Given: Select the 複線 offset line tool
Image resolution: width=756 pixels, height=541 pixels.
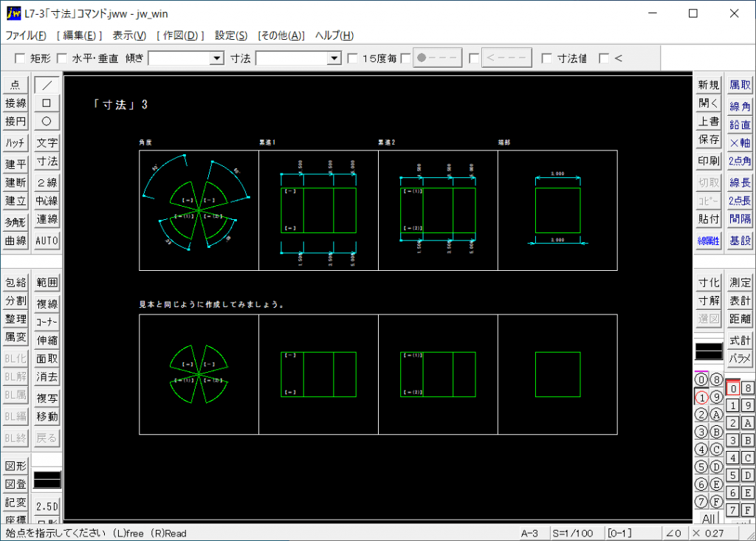Looking at the screenshot, I should pyautogui.click(x=47, y=304).
